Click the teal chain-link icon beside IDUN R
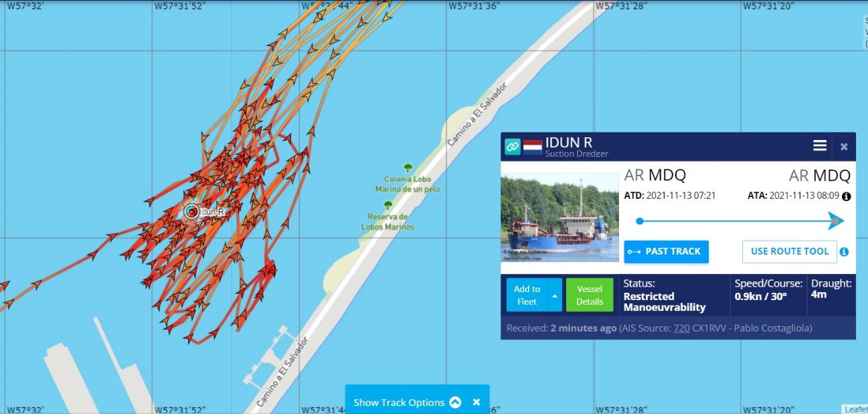The width and height of the screenshot is (868, 414). (x=513, y=147)
